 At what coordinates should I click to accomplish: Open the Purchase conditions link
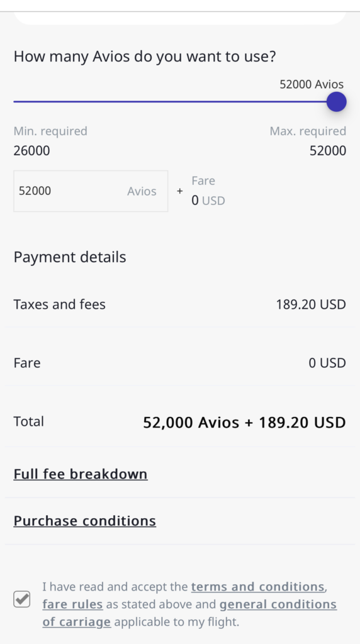85,521
